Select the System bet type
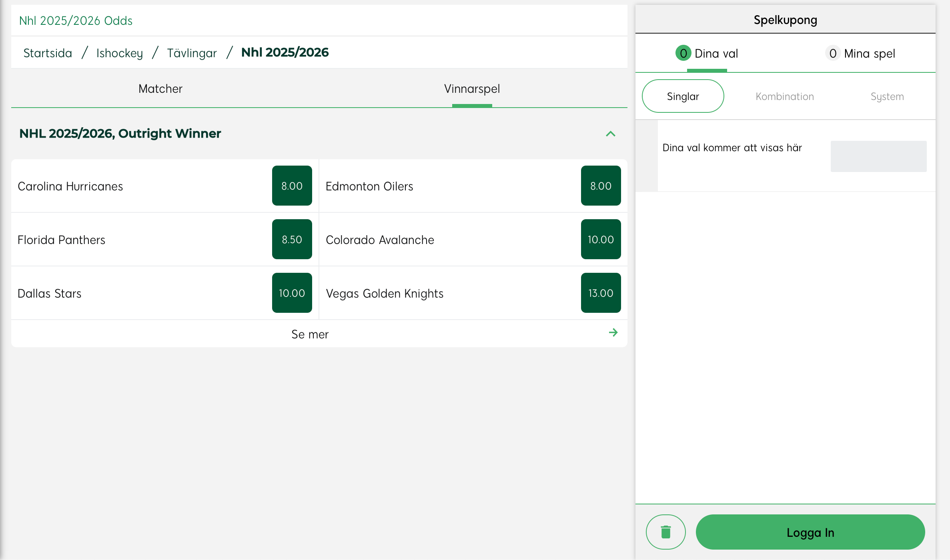This screenshot has height=560, width=950. pyautogui.click(x=887, y=96)
